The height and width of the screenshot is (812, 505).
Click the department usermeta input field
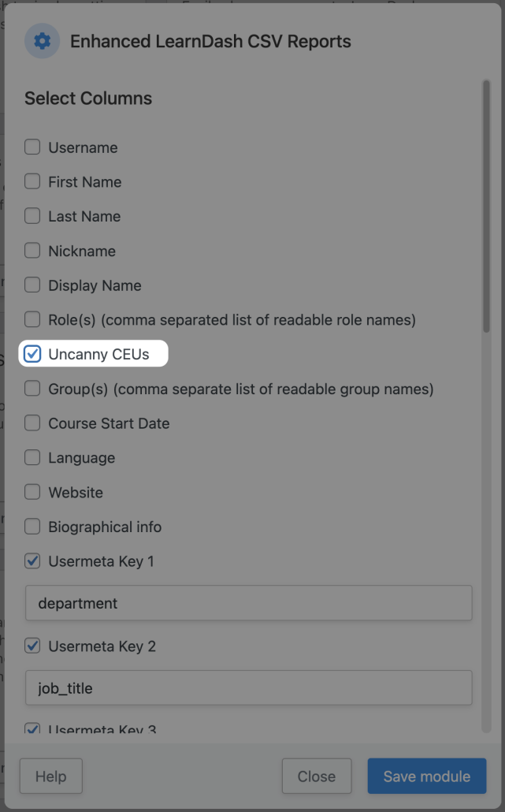248,602
